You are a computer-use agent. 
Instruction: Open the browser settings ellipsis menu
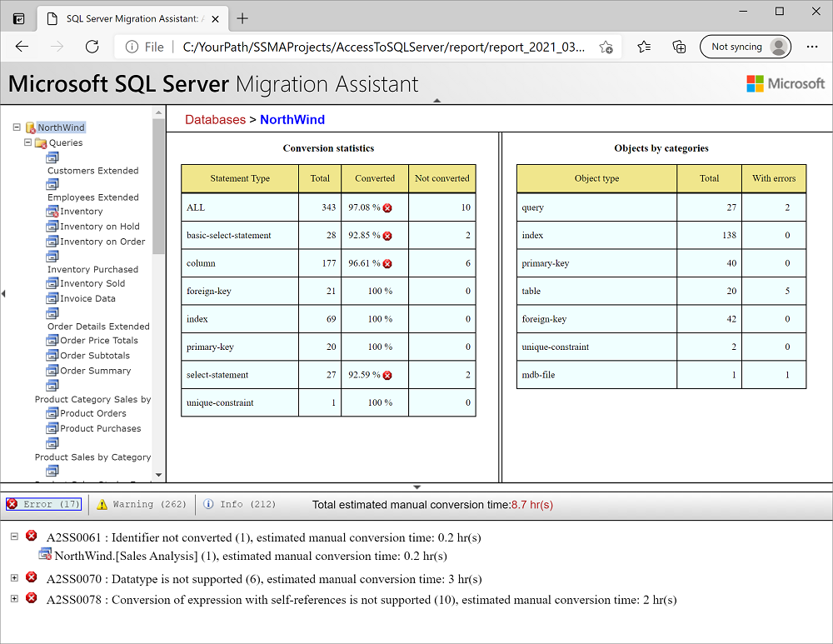pos(812,47)
